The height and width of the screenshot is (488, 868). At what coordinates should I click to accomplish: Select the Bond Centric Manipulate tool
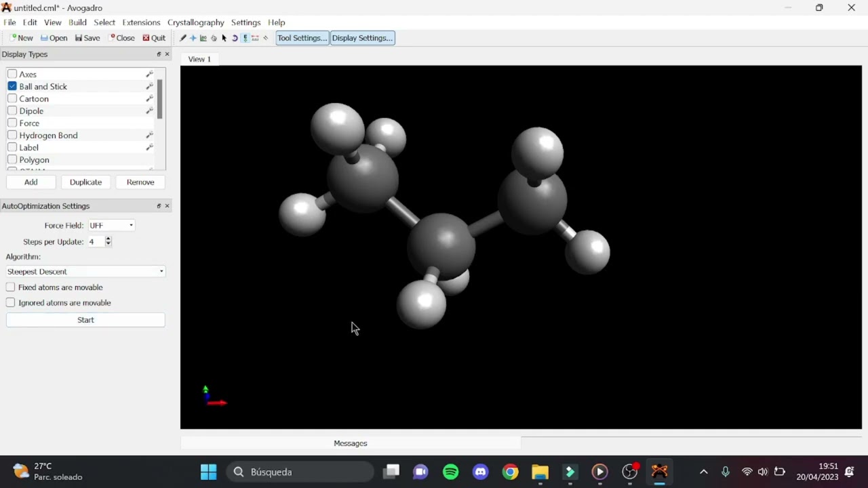click(203, 38)
